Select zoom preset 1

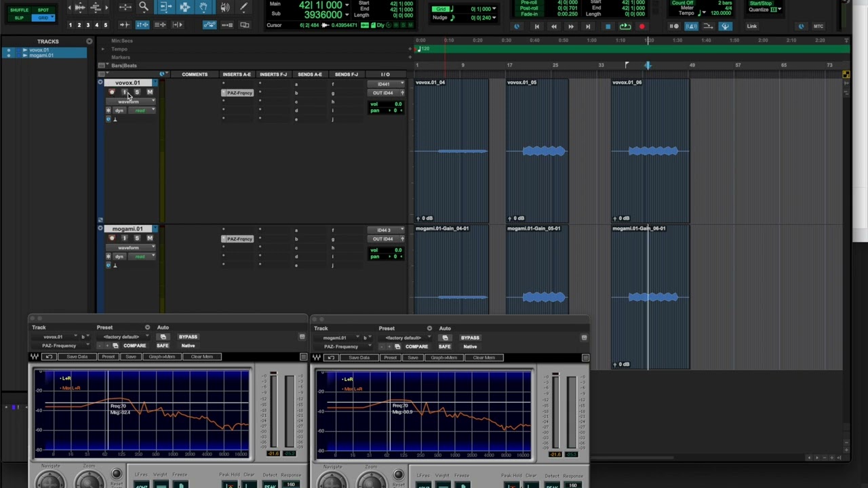click(70, 25)
